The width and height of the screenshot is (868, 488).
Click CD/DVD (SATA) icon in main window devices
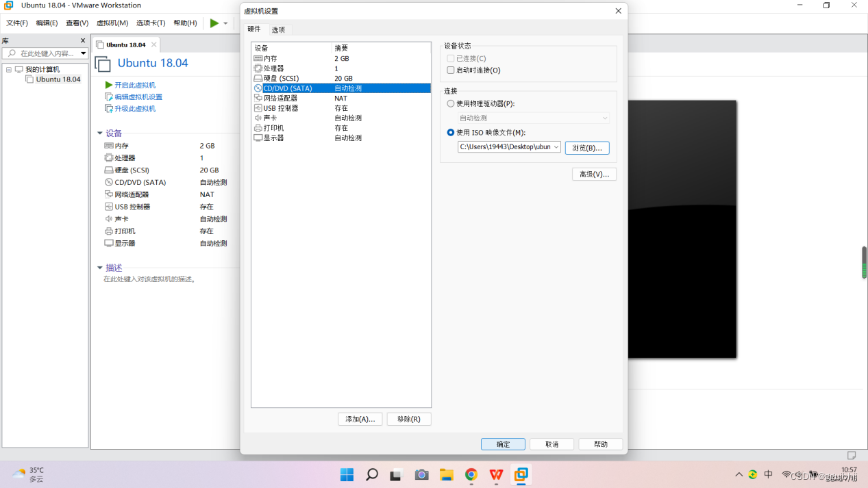[x=108, y=182]
